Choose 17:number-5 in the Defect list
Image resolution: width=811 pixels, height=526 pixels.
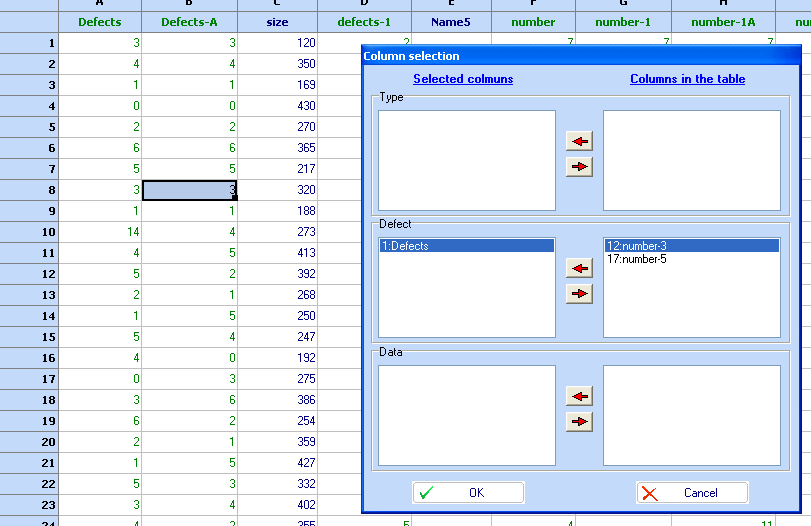pos(637,260)
